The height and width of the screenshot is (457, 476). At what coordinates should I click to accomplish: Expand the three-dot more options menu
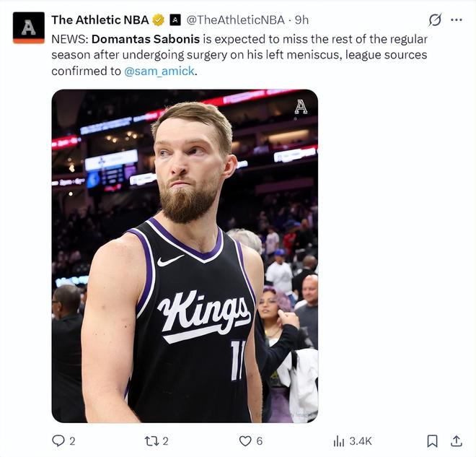[457, 20]
